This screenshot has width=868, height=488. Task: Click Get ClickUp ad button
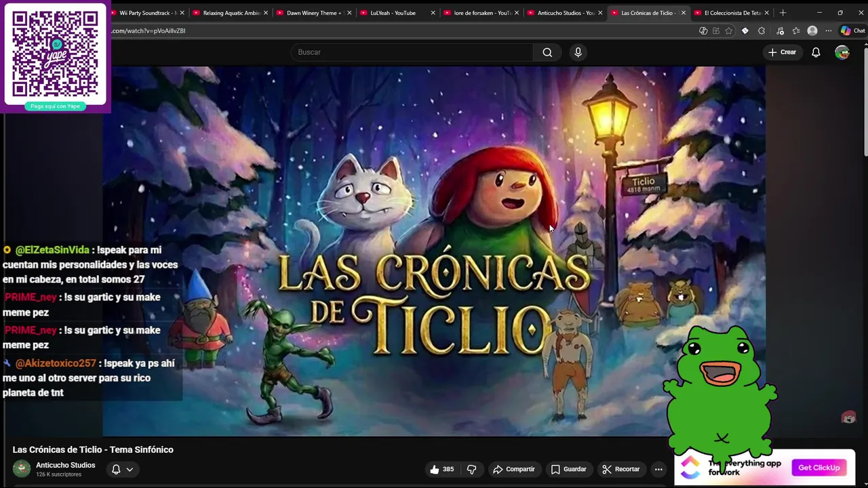coord(818,468)
